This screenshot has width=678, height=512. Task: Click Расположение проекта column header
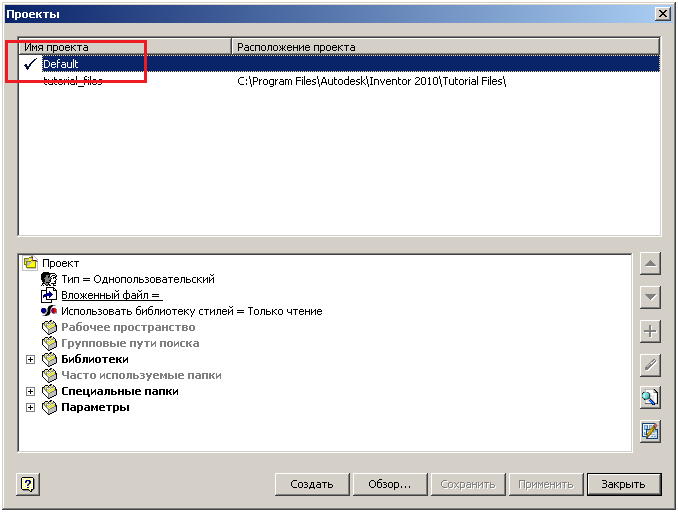click(445, 47)
